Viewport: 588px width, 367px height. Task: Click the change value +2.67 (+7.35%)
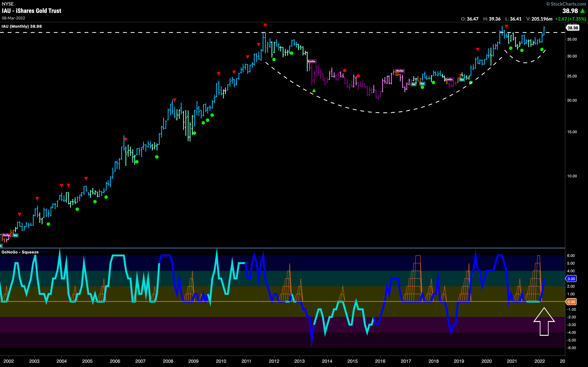[571, 19]
